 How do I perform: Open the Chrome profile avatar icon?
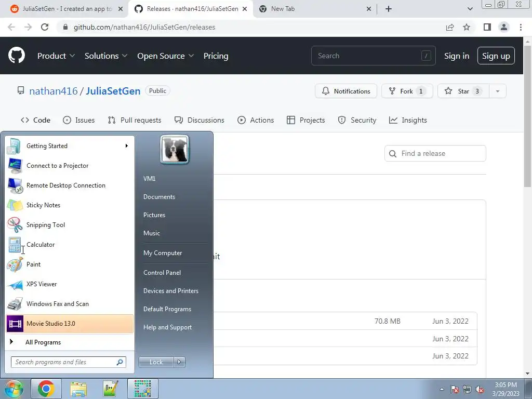point(504,27)
